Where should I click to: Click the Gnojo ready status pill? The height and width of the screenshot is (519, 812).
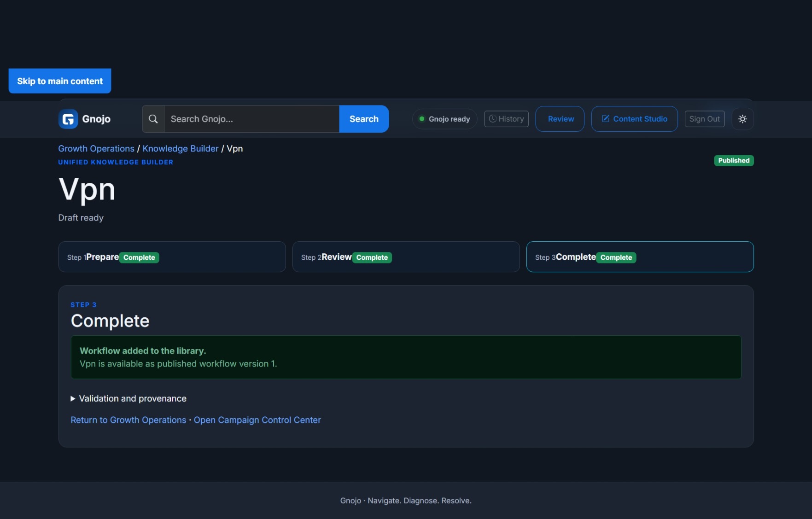pos(444,119)
